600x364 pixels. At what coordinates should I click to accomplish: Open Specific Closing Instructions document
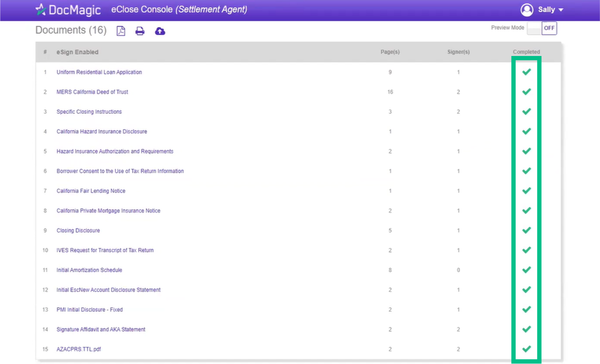89,112
